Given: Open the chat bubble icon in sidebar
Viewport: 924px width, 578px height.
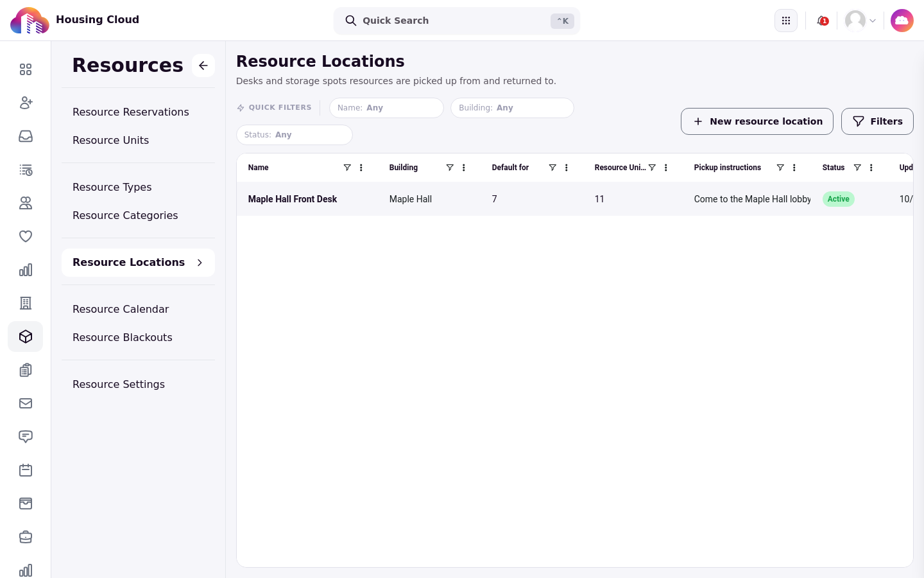Looking at the screenshot, I should click(x=26, y=437).
